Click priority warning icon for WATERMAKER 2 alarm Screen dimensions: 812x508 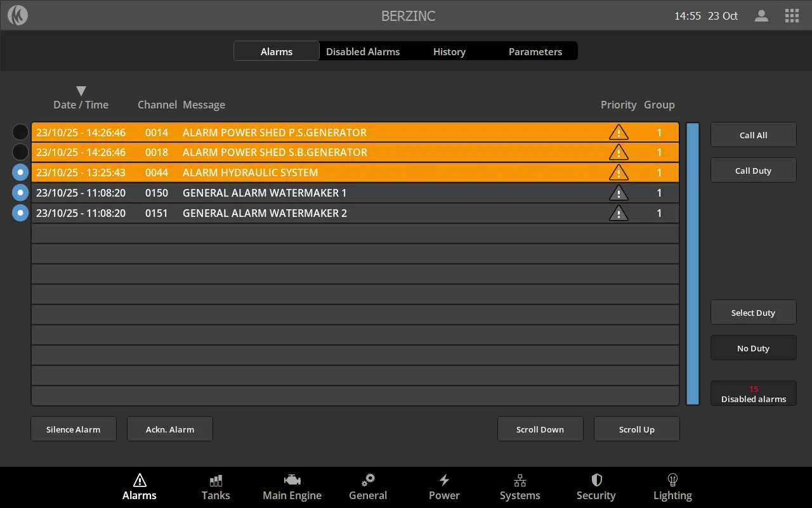(x=619, y=213)
